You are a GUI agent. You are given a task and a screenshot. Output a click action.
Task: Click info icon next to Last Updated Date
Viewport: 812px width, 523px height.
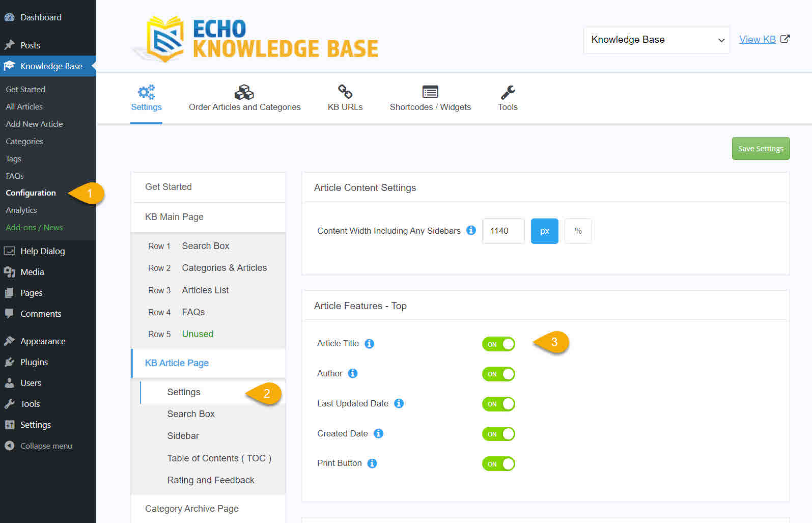point(399,403)
